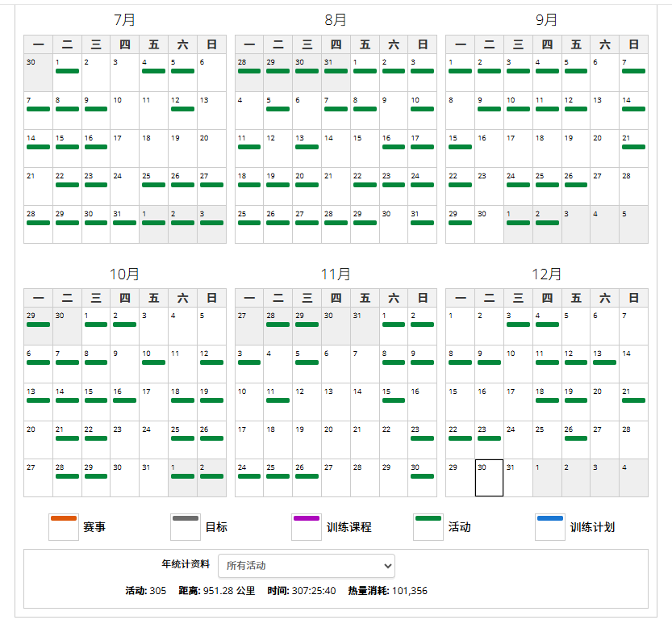The height and width of the screenshot is (624, 672).
Task: Select the purple 训练课程 legend box
Action: (306, 526)
